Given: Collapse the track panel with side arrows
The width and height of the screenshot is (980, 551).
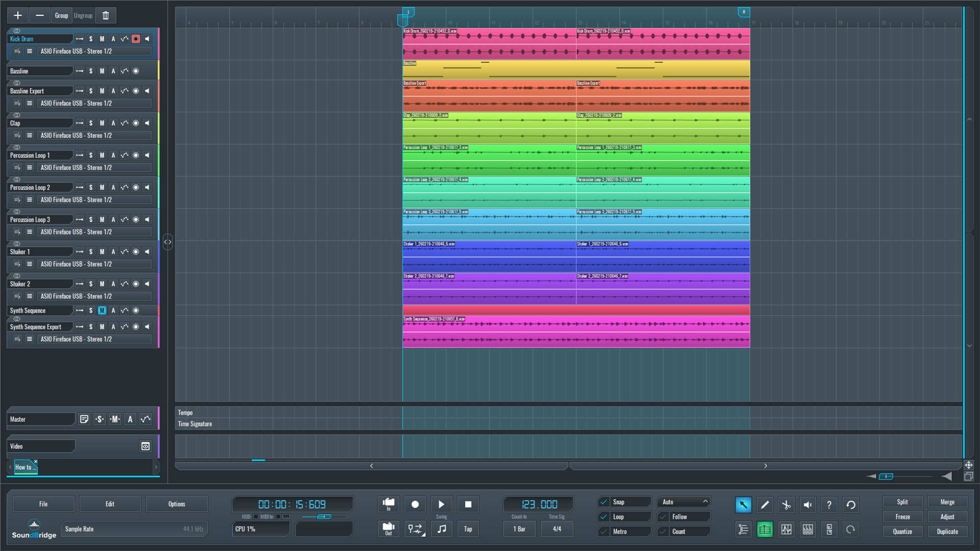Looking at the screenshot, I should coord(167,242).
